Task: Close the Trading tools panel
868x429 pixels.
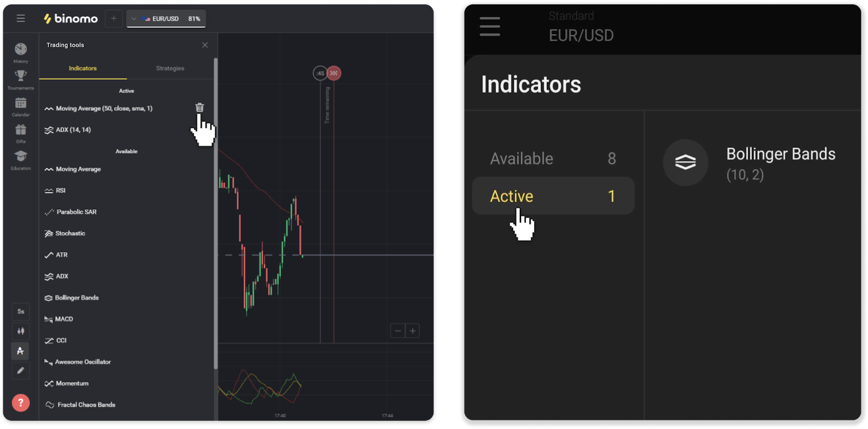Action: pyautogui.click(x=205, y=45)
